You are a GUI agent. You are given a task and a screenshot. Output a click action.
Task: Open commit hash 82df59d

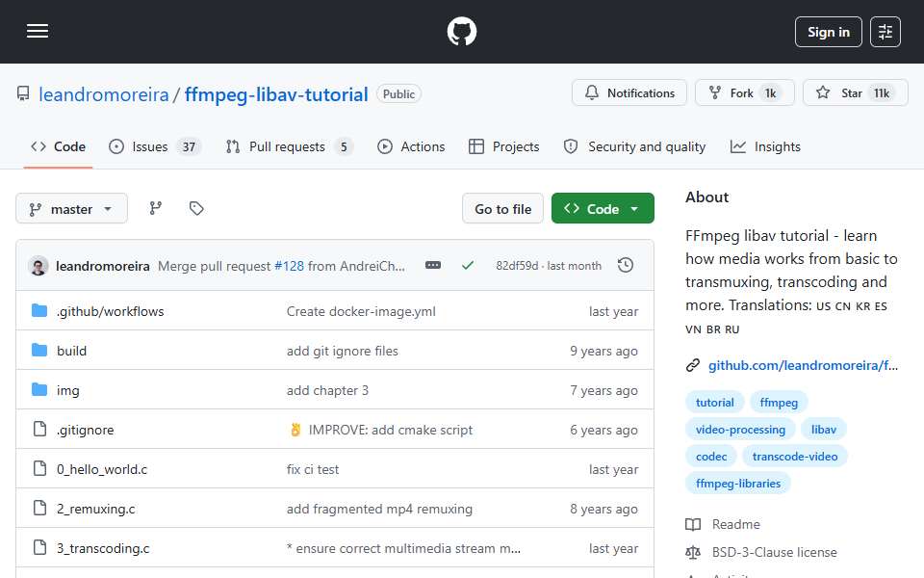517,266
